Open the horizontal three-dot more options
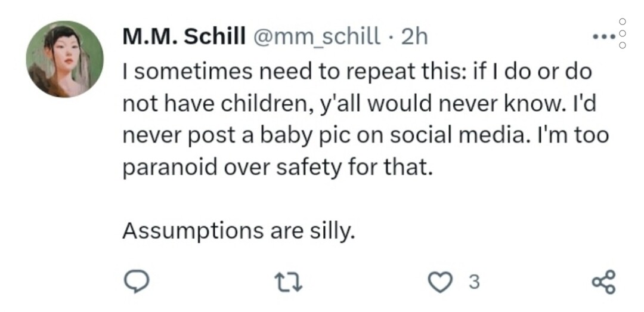644x312 pixels. click(x=603, y=37)
